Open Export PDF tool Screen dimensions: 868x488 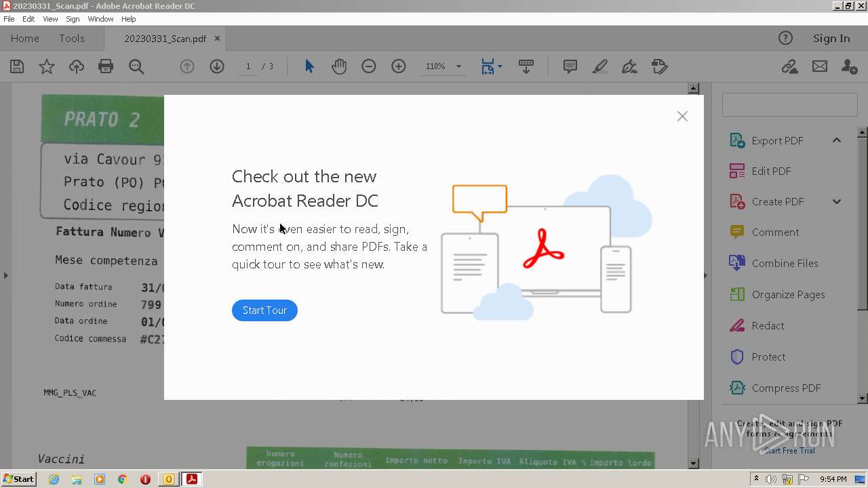pos(777,140)
